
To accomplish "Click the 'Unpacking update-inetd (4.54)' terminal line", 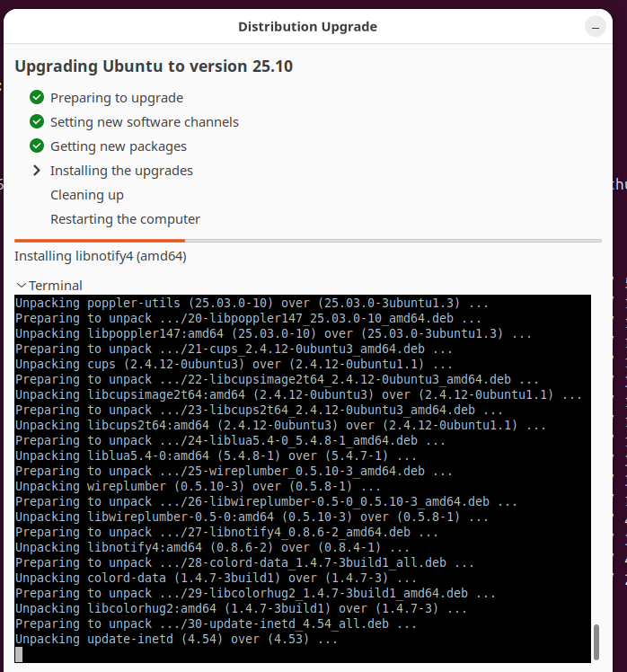I will [x=177, y=640].
